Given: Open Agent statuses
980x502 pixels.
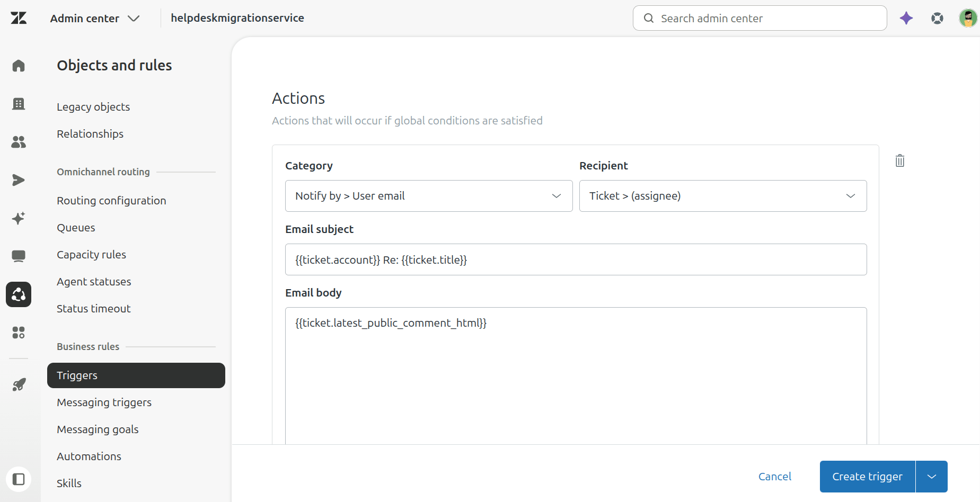Looking at the screenshot, I should pos(94,282).
